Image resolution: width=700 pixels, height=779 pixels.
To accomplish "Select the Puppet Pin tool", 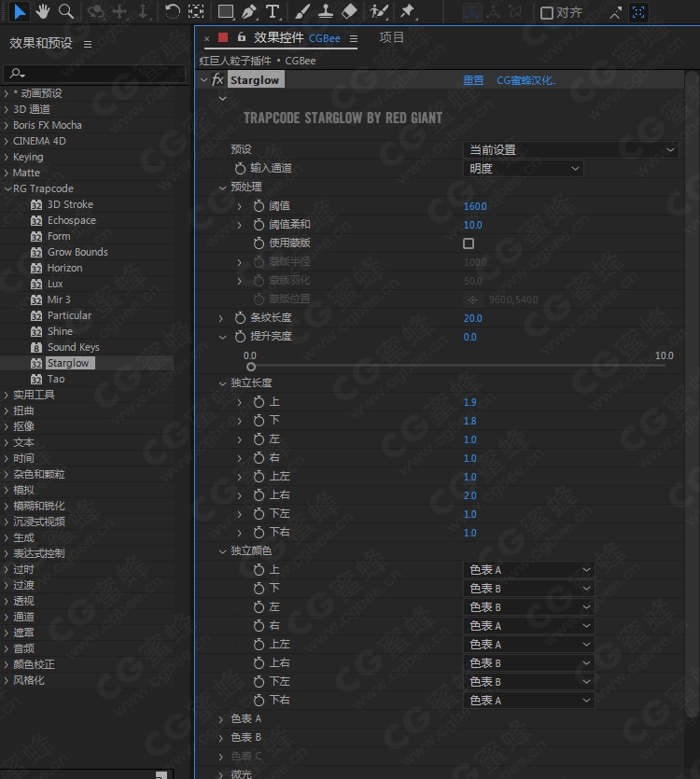I will click(x=408, y=11).
